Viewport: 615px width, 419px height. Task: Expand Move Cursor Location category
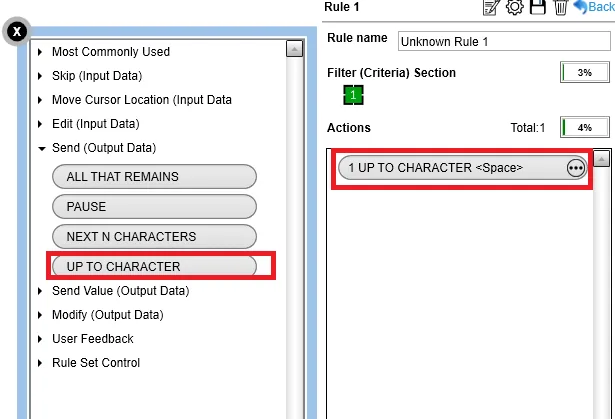point(135,100)
